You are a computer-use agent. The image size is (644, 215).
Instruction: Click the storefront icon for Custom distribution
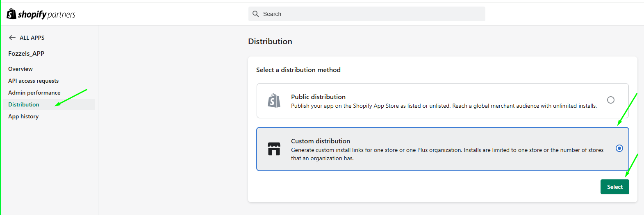pyautogui.click(x=274, y=149)
